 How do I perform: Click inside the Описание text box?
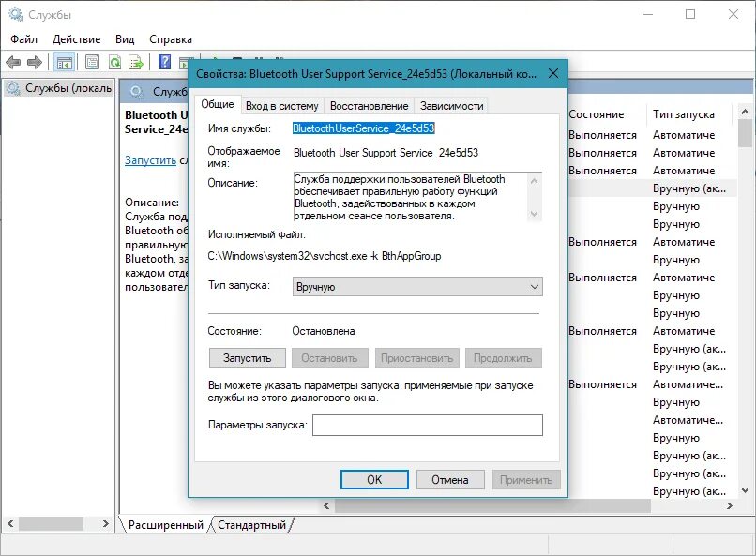[x=410, y=197]
